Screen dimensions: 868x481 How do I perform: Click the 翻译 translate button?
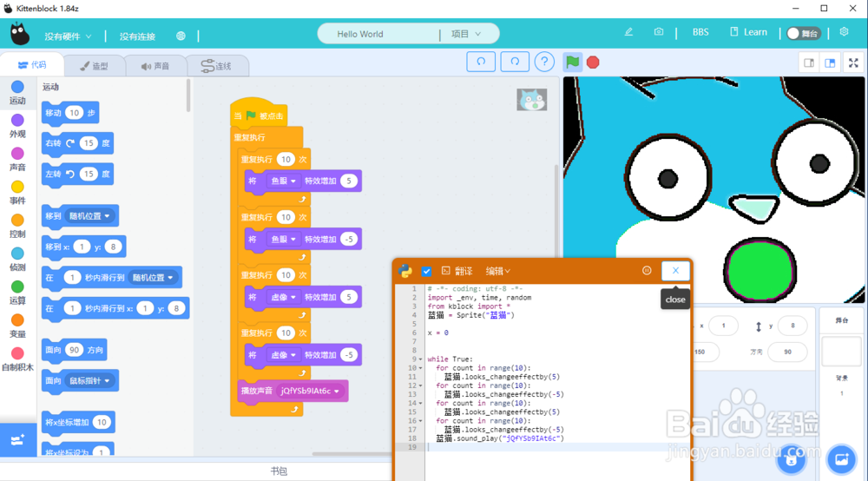[457, 271]
